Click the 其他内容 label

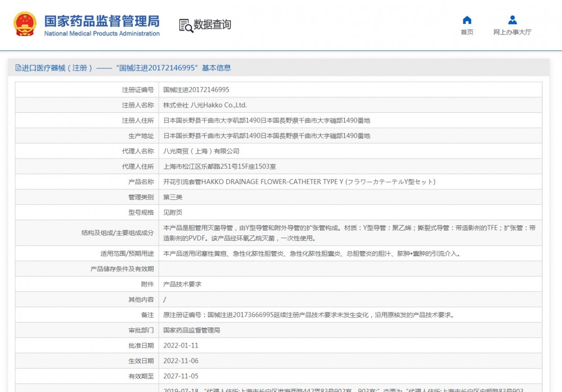point(141,300)
